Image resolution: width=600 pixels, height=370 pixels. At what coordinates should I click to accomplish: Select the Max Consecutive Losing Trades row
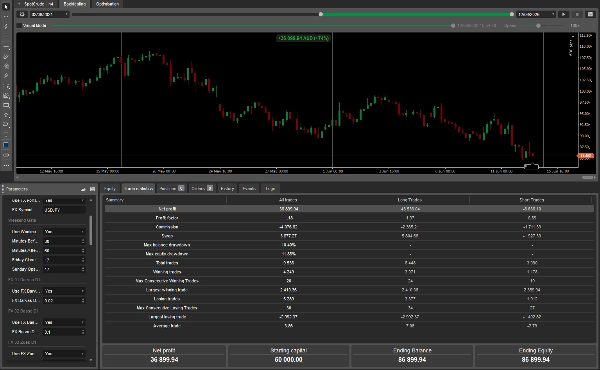coord(349,308)
